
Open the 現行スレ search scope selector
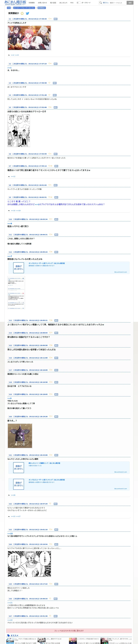click(106, 3)
